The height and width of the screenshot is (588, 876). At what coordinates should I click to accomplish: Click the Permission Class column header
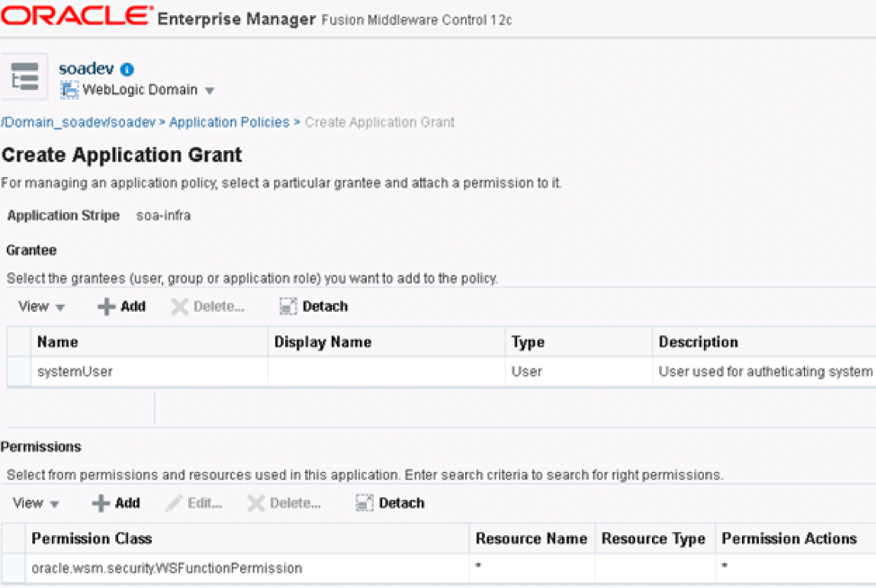coord(92,539)
